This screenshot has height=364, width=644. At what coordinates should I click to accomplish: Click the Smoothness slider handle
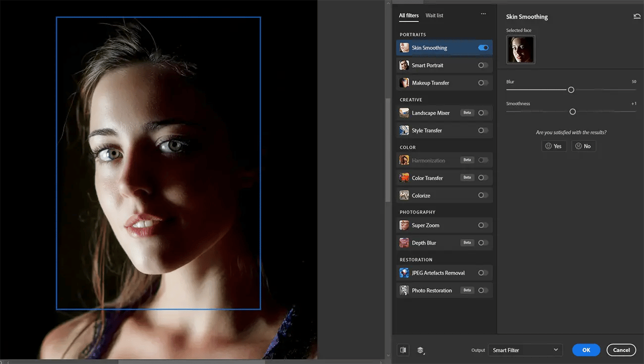point(573,112)
